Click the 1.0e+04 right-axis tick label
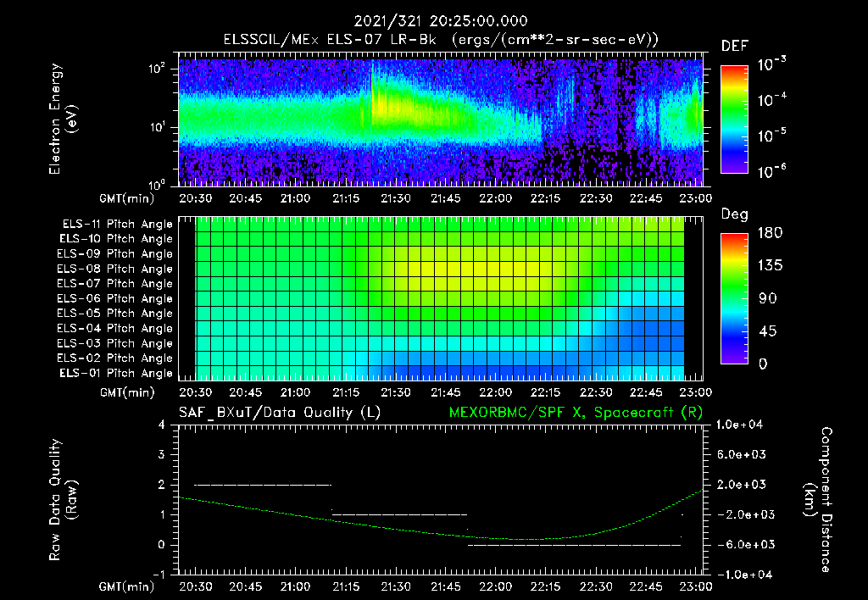868x600 pixels. (x=739, y=425)
